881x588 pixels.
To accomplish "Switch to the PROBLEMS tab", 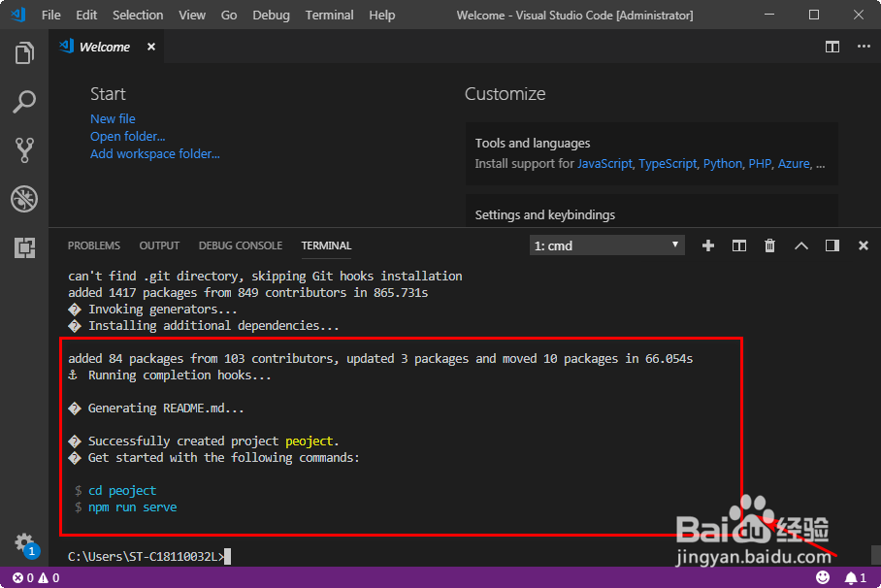I will pyautogui.click(x=94, y=245).
